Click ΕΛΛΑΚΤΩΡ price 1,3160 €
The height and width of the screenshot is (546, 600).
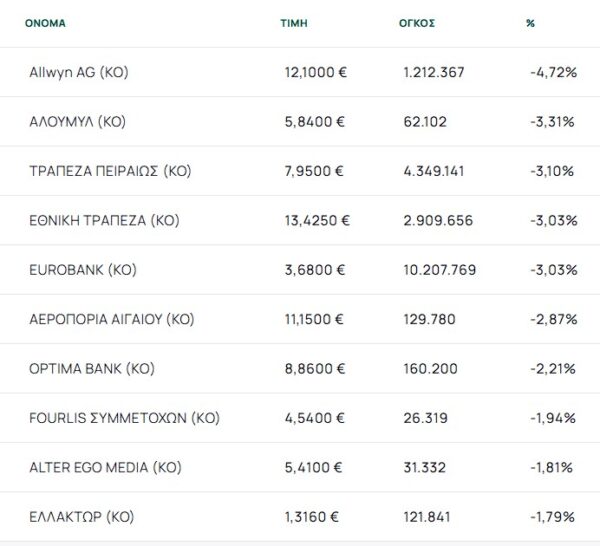pyautogui.click(x=312, y=517)
